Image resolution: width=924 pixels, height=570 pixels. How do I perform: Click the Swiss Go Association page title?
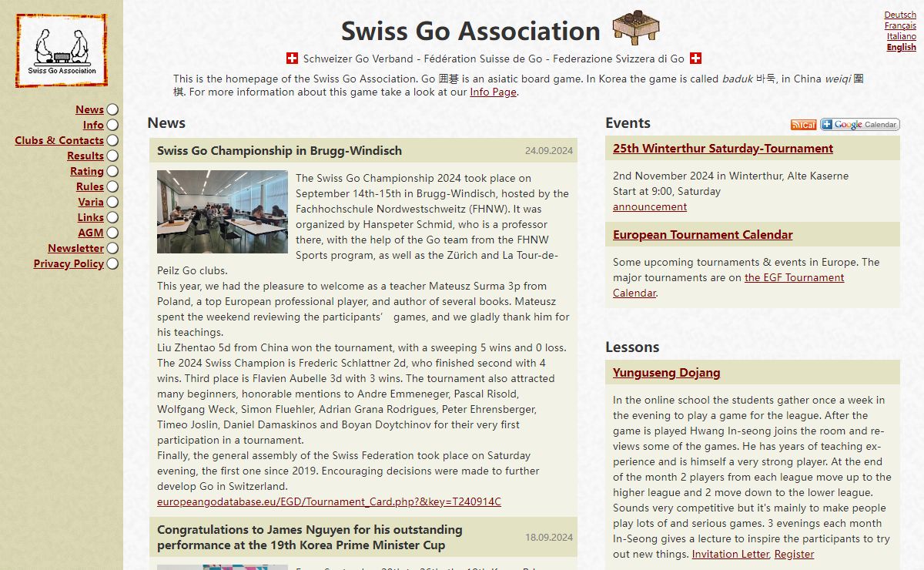click(x=470, y=31)
